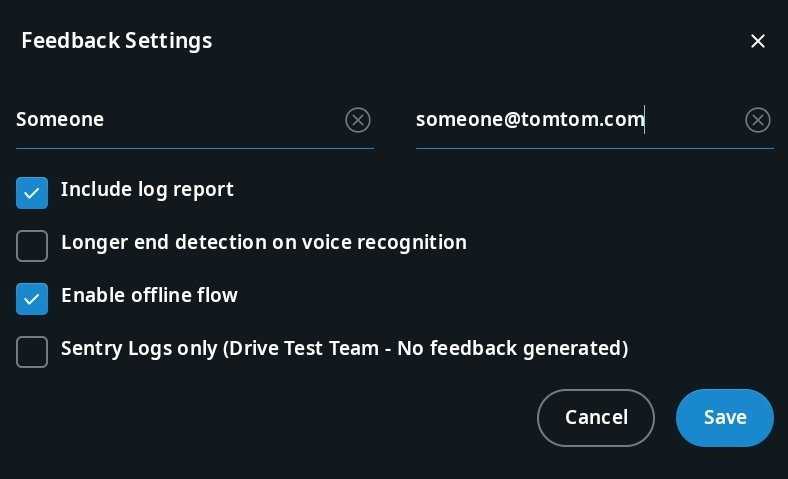Disable the Enable offline flow checkbox

[x=32, y=298]
